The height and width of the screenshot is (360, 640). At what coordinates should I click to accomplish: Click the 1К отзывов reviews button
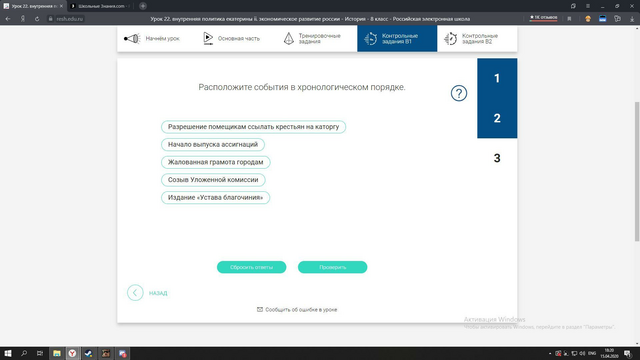[543, 18]
